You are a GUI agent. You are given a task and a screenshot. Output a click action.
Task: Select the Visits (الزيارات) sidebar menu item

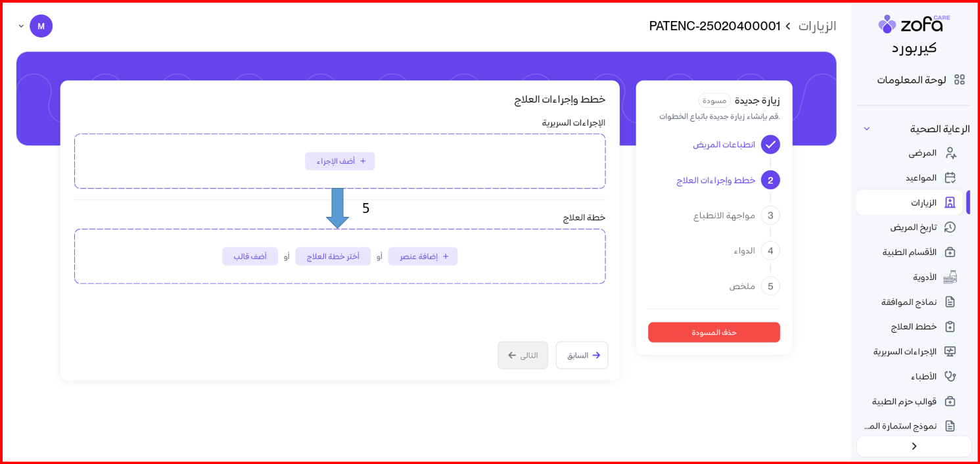tap(923, 202)
